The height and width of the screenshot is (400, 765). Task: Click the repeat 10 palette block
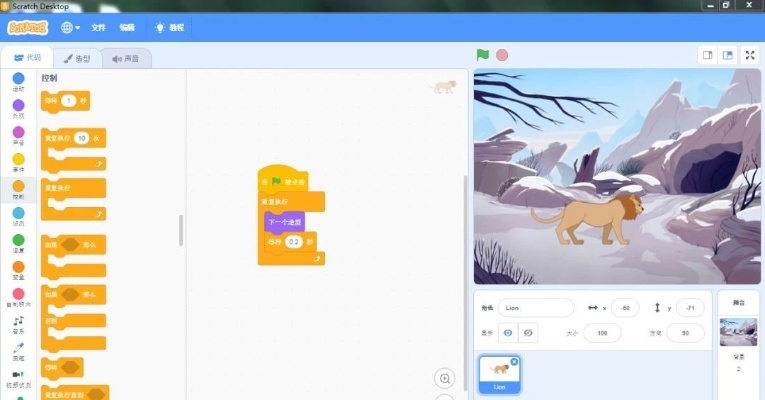point(73,150)
